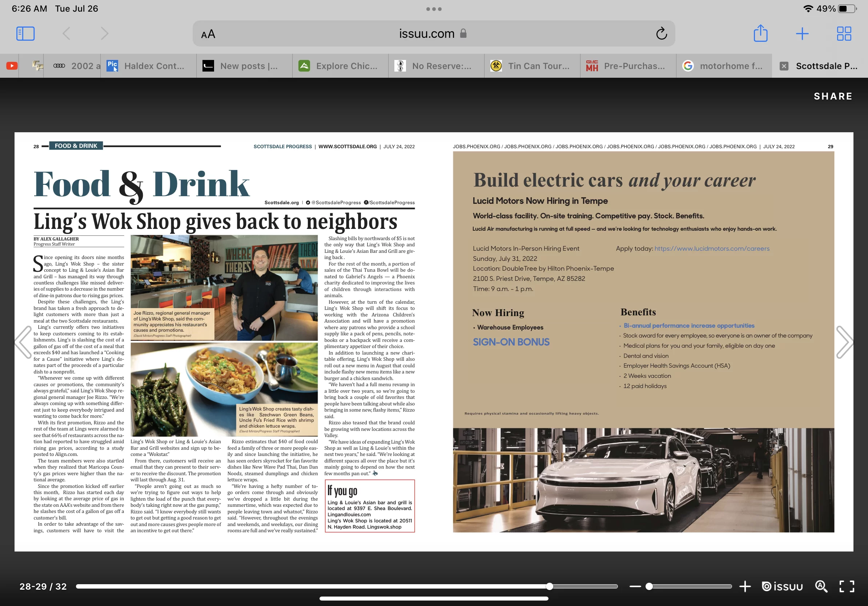Screen dimensions: 868x606
Task: Open the Safari share sheet
Action: 760,33
